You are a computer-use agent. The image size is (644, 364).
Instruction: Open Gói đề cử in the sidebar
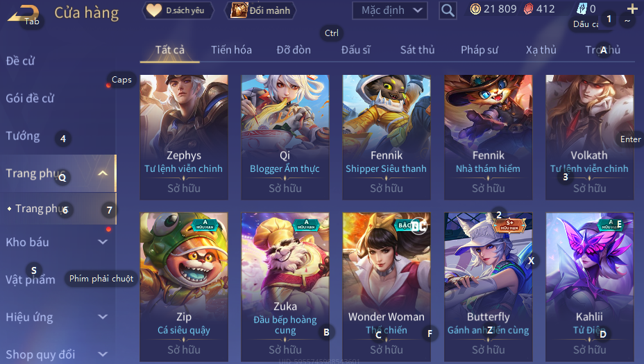(x=30, y=98)
